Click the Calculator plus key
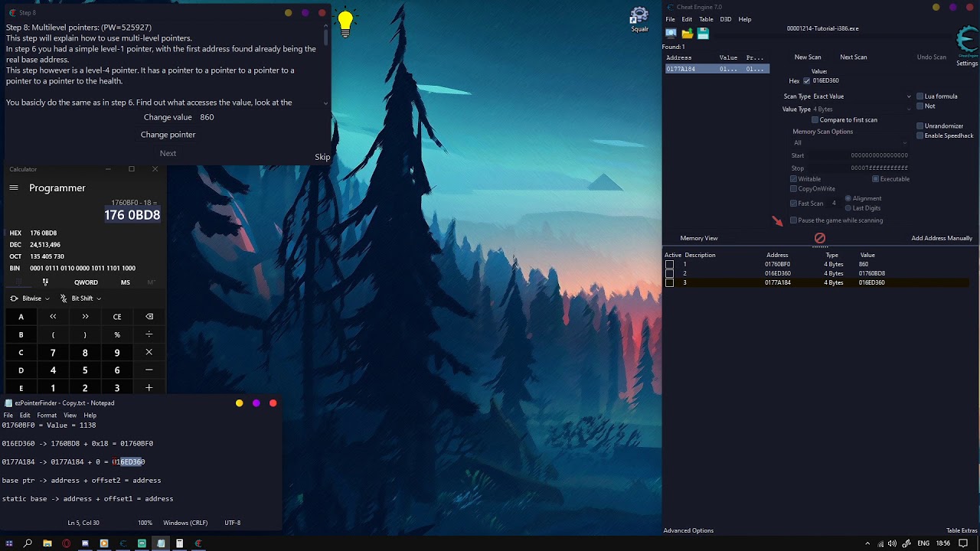 [x=149, y=388]
